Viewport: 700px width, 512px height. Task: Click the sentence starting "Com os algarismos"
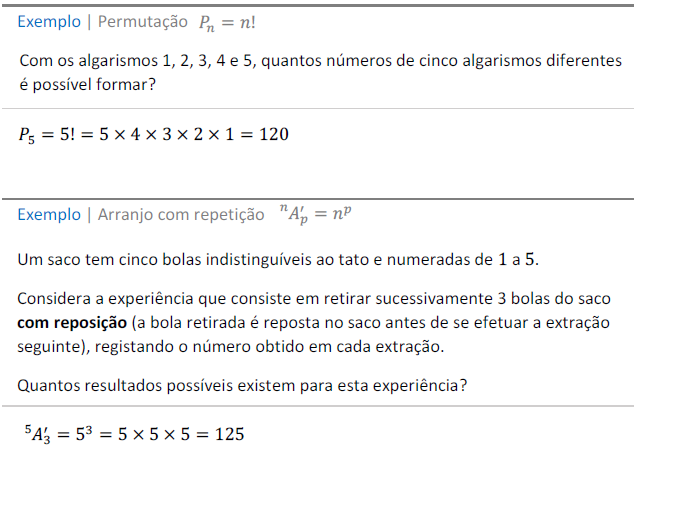pyautogui.click(x=320, y=61)
